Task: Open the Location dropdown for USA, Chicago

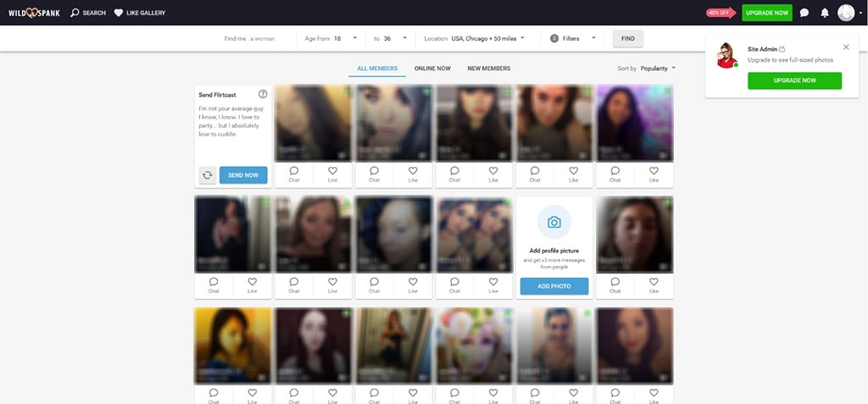Action: click(487, 38)
